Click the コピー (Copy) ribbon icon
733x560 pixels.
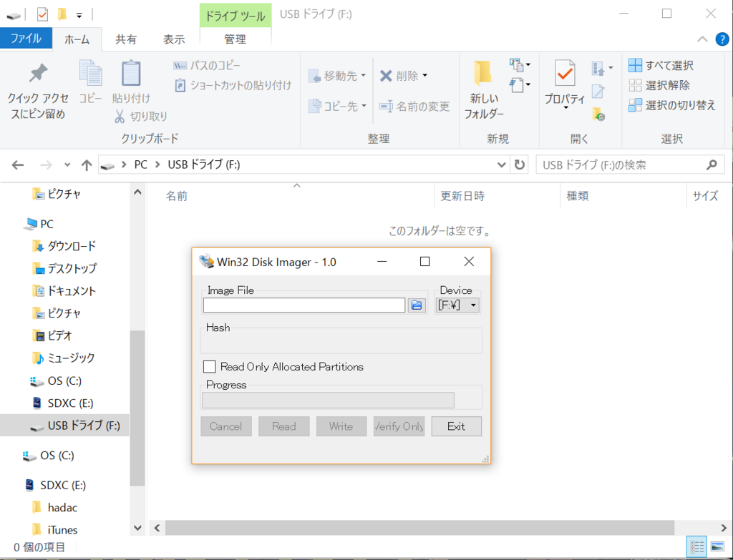click(90, 73)
